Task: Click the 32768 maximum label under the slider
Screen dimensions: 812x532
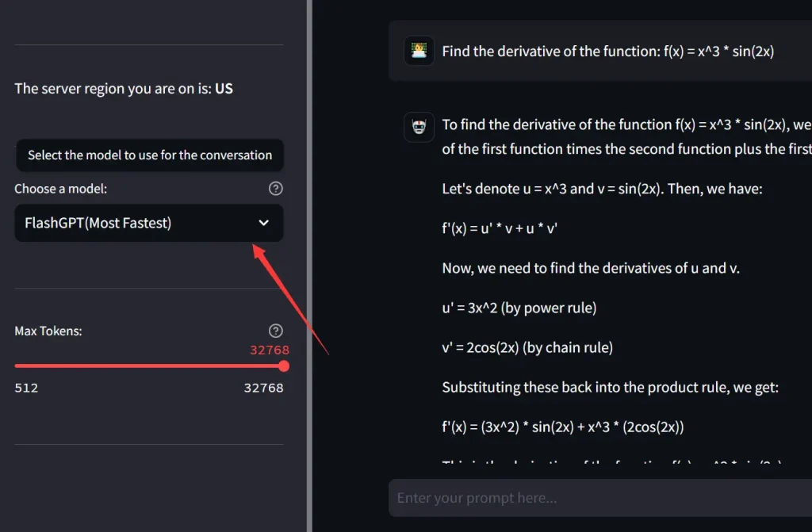Action: [263, 388]
